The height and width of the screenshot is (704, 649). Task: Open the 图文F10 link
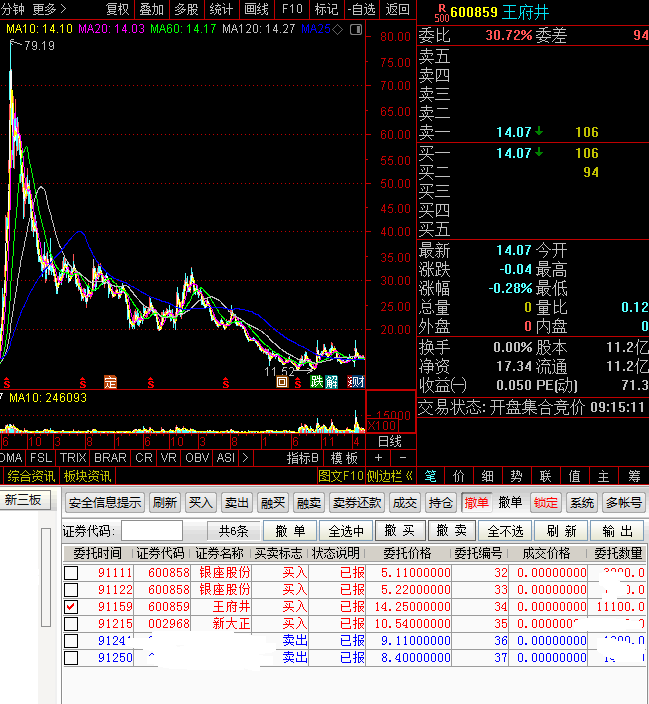[341, 476]
